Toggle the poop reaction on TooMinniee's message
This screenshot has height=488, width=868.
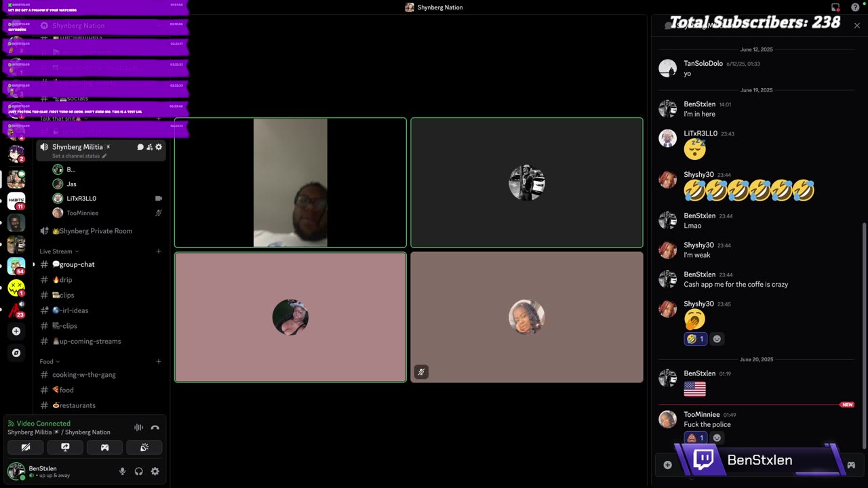click(695, 438)
